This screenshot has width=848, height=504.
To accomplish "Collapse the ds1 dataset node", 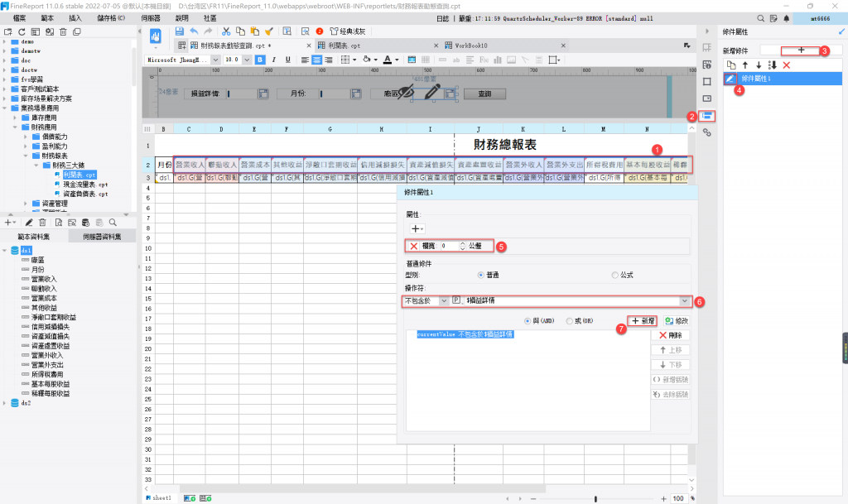I will (5, 251).
